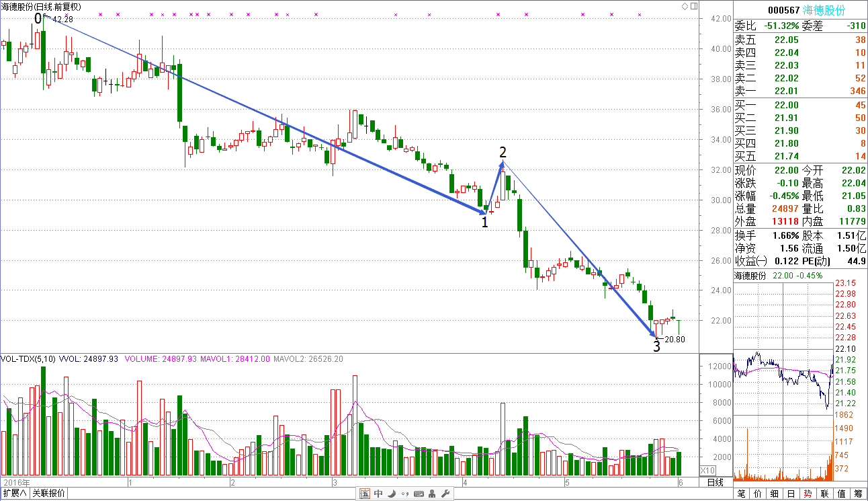This screenshot has width=868, height=501.
Task: Select the 买一 22.00 order row
Action: coord(800,105)
